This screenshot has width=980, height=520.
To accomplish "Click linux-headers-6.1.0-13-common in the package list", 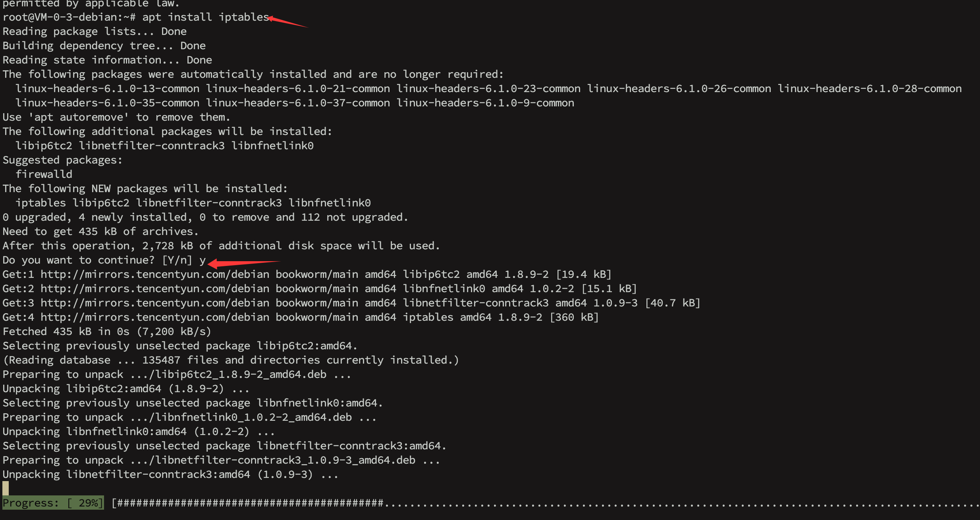I will pos(107,89).
